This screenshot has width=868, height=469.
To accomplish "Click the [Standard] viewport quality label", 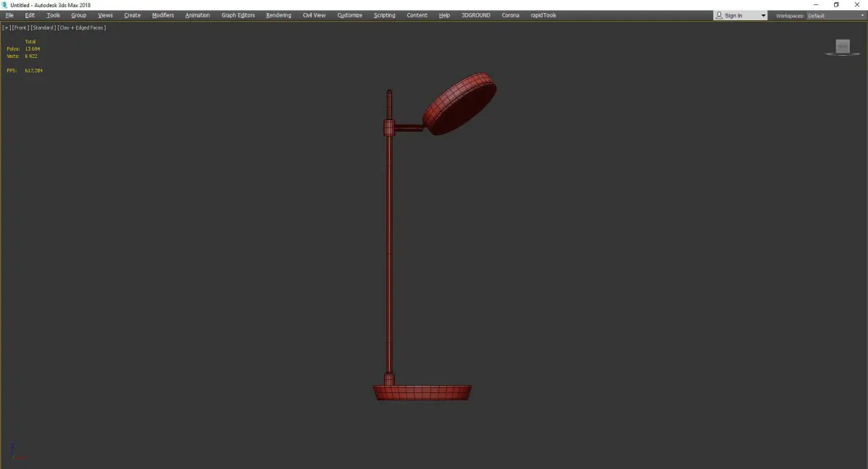I will pos(43,28).
